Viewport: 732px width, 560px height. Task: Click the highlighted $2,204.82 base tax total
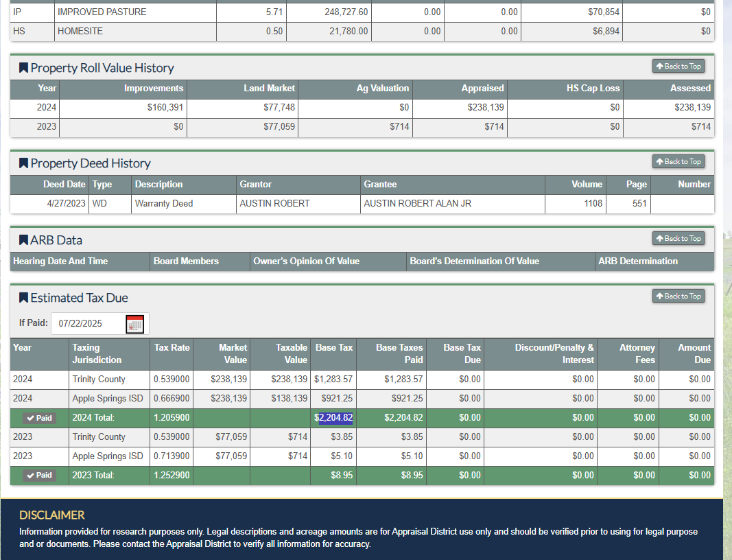335,418
